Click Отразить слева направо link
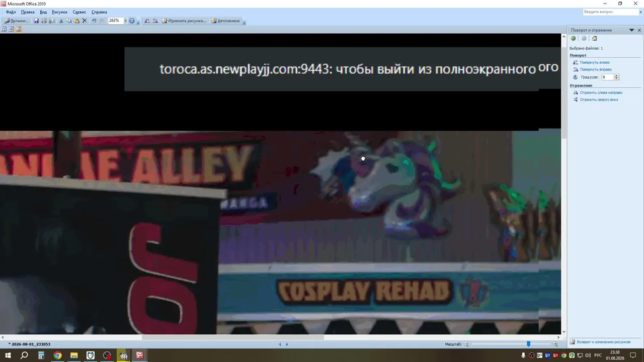 coord(601,93)
